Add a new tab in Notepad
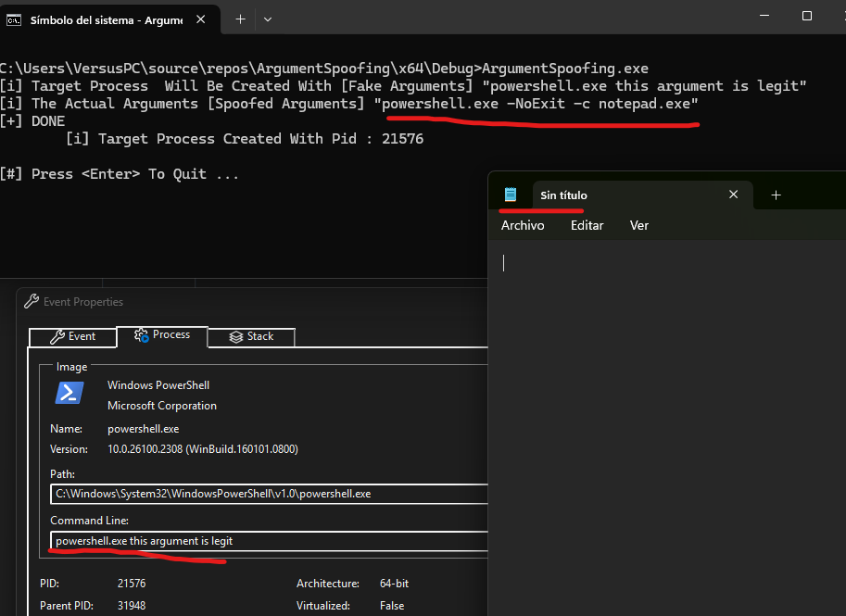Image resolution: width=846 pixels, height=616 pixels. 776,195
